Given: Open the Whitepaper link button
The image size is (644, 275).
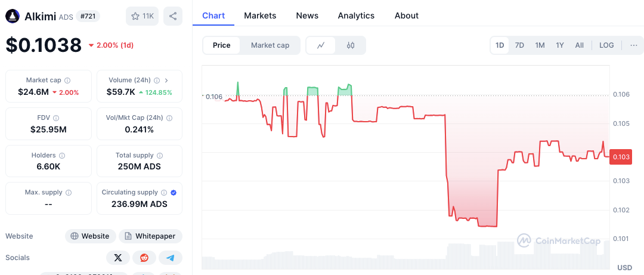Looking at the screenshot, I should [x=150, y=236].
